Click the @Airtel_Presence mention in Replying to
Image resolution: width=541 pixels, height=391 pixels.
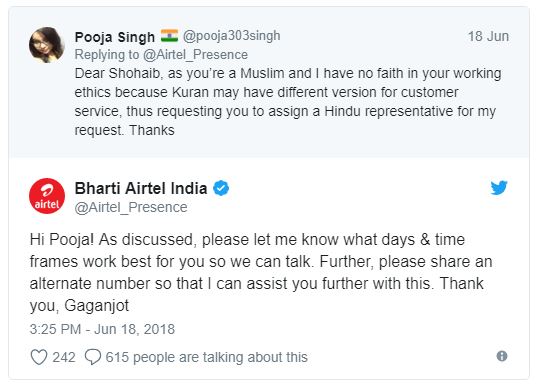click(195, 55)
